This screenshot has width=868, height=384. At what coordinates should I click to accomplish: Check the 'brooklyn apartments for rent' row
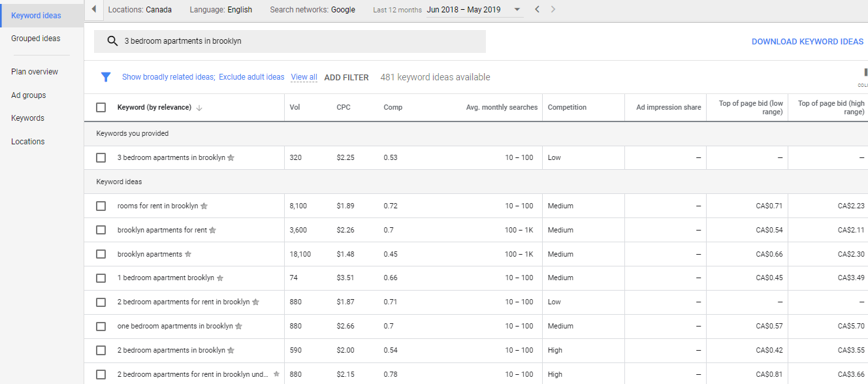pyautogui.click(x=101, y=230)
